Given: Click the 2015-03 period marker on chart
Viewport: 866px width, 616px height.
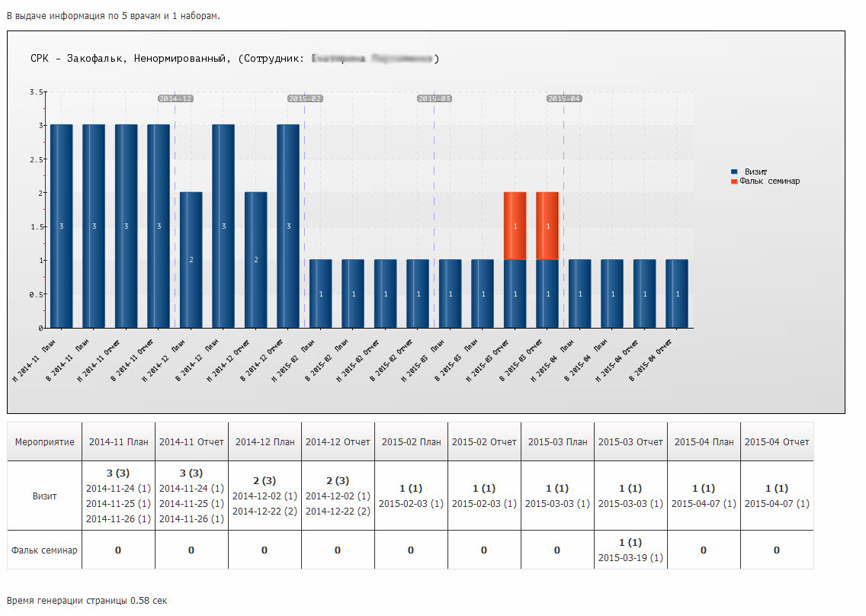Looking at the screenshot, I should (x=435, y=98).
